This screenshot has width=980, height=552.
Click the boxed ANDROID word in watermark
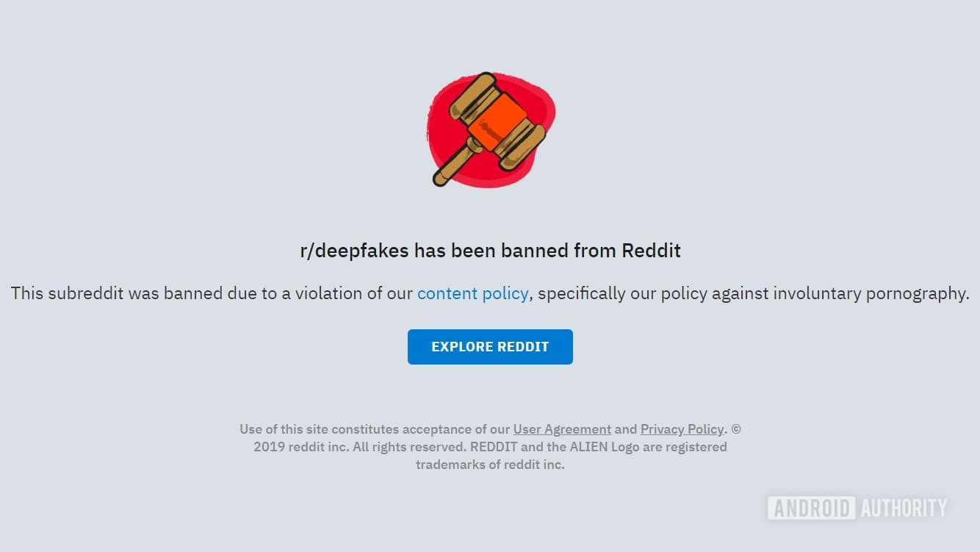click(812, 508)
